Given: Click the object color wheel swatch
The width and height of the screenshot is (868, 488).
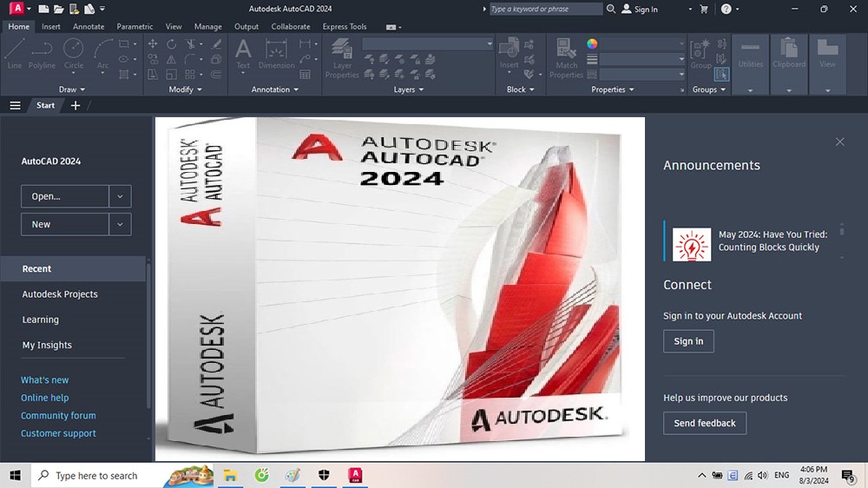Looking at the screenshot, I should (592, 43).
